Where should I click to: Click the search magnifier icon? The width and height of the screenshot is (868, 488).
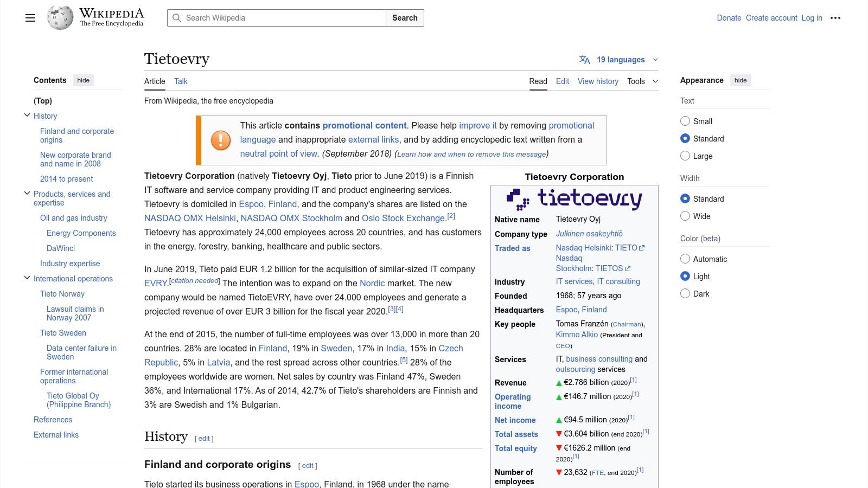pyautogui.click(x=177, y=18)
